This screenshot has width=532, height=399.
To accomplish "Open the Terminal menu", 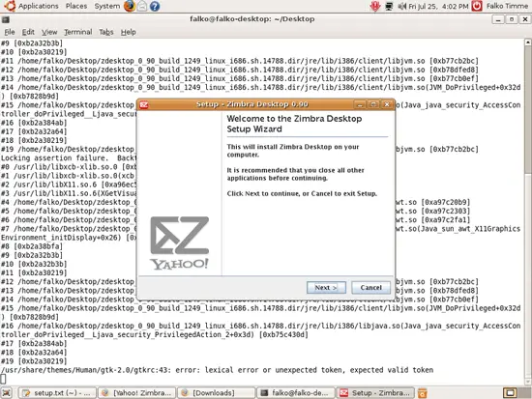I will (x=78, y=32).
